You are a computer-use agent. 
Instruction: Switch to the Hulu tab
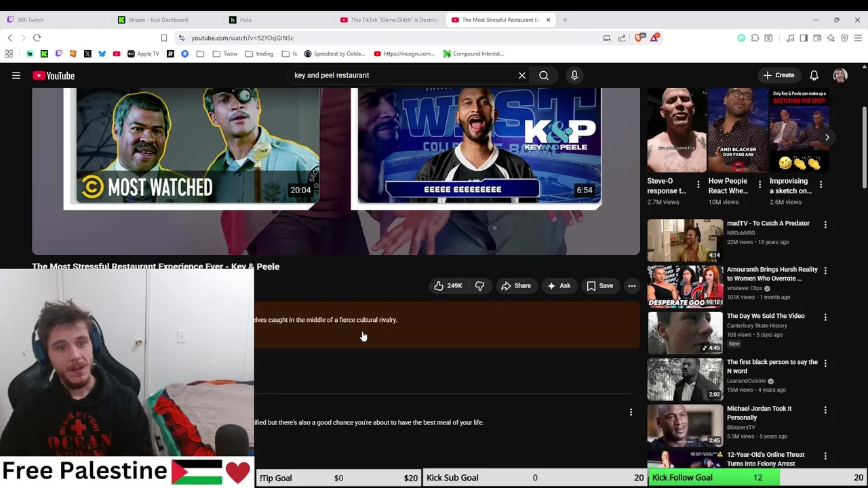(278, 20)
